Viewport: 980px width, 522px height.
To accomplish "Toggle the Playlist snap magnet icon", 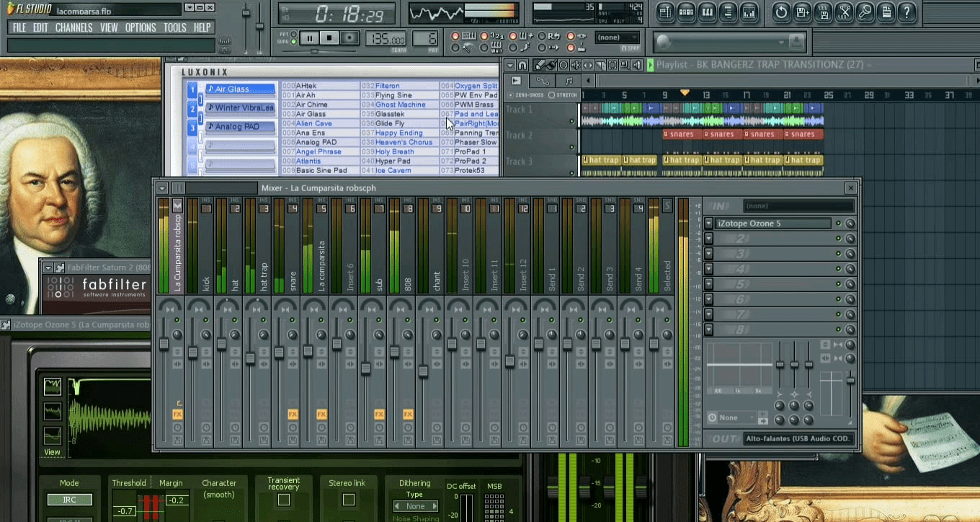I will [x=523, y=65].
